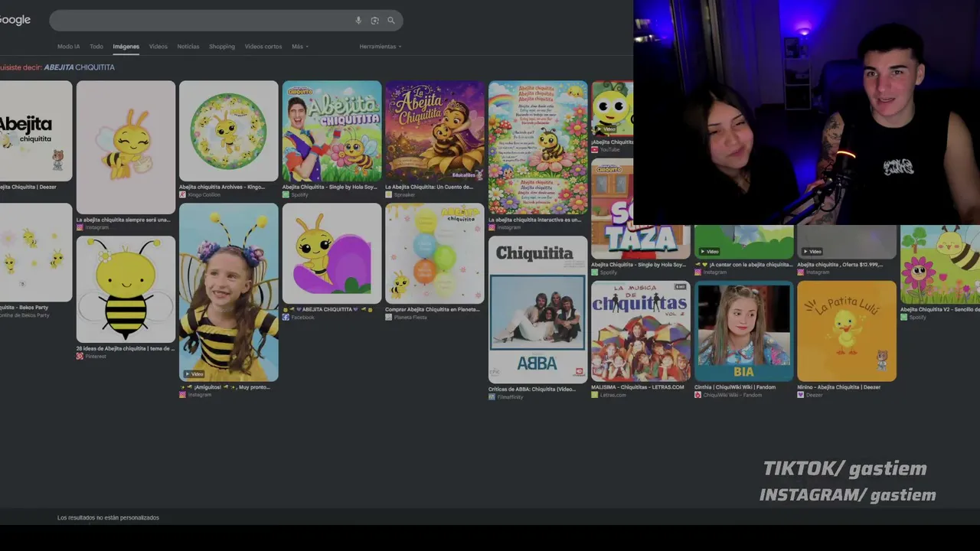Image resolution: width=980 pixels, height=551 pixels.
Task: Open 'Ninino - Abejita Chiquitita | Deezer' link
Action: coord(839,387)
